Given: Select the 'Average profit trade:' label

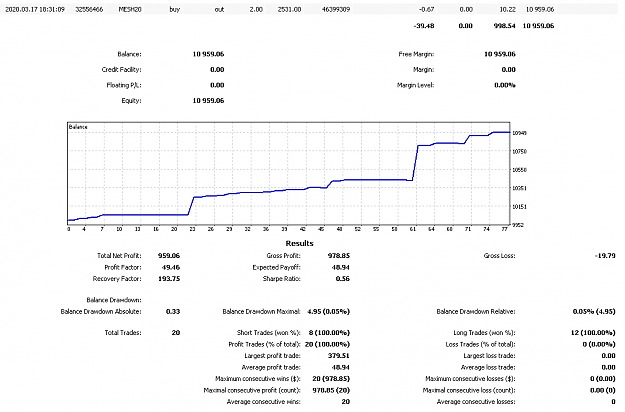Looking at the screenshot, I should (x=271, y=367).
